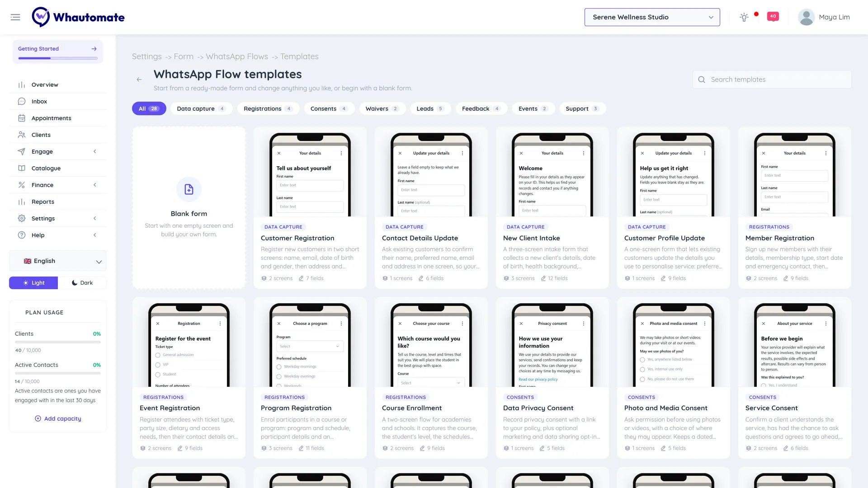Open Catalogue in the sidebar
The width and height of the screenshot is (868, 488).
coord(58,168)
